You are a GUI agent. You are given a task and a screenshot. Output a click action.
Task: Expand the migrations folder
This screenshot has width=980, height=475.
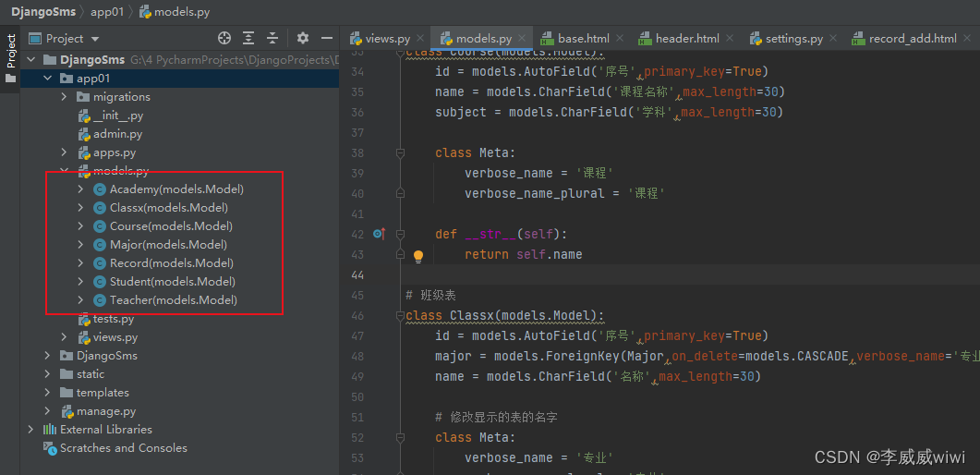[x=64, y=97]
